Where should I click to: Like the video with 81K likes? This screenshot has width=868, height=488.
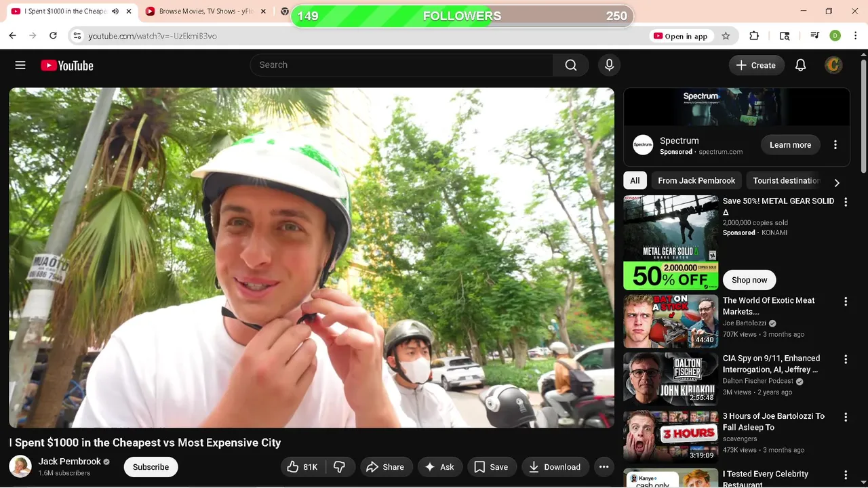[303, 467]
